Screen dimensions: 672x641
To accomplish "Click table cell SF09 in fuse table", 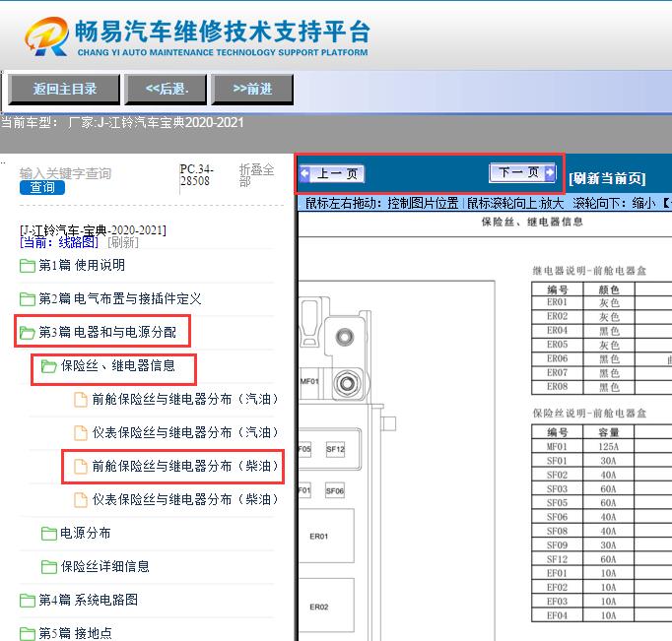I will point(557,545).
